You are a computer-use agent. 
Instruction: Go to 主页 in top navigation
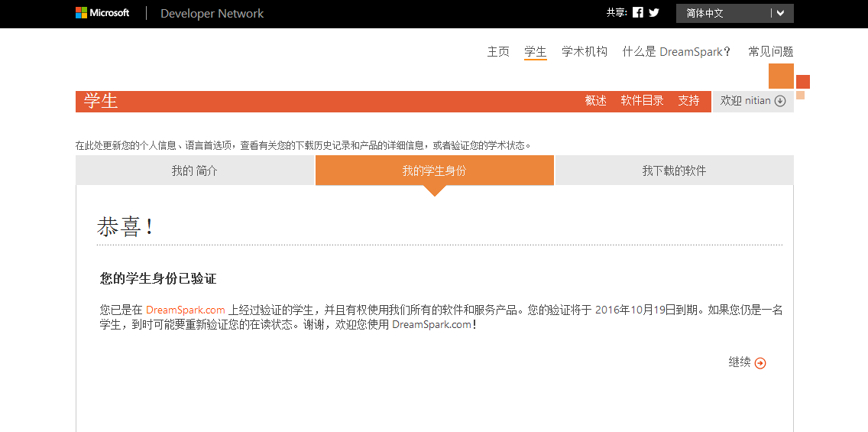coord(498,51)
